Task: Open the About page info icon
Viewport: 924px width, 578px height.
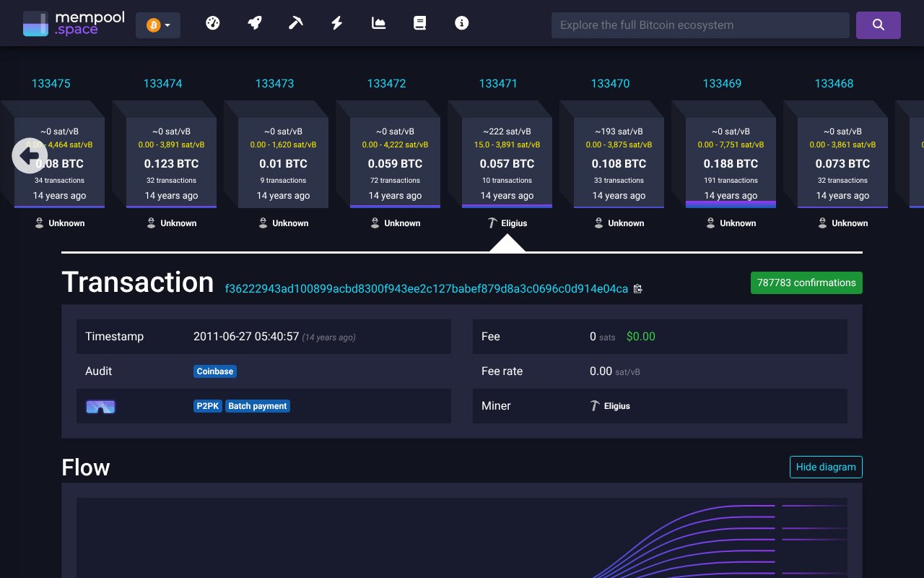Action: coord(461,22)
